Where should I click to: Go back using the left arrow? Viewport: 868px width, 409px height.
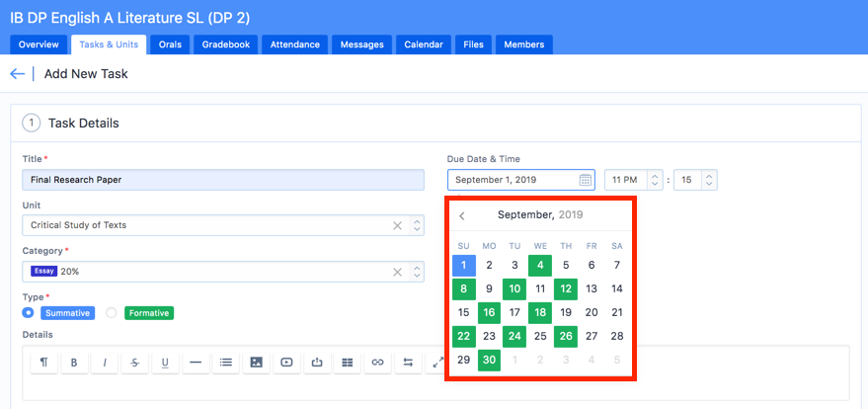click(17, 74)
